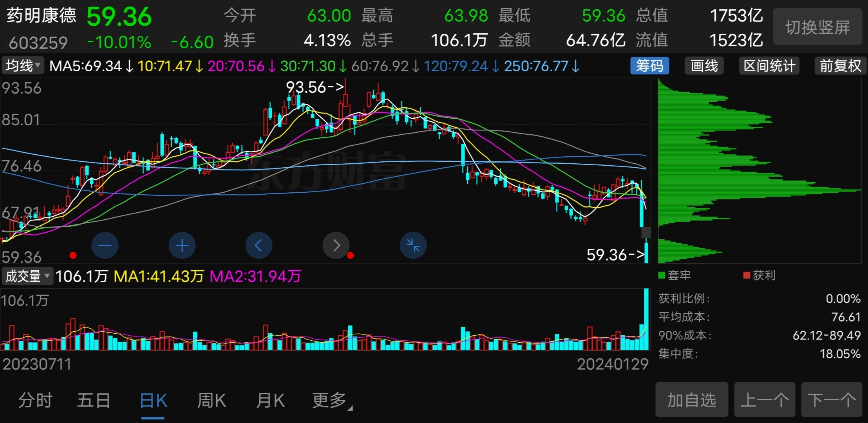The width and height of the screenshot is (868, 423).
Task: Zoom in the chart with the plus icon
Action: point(182,245)
